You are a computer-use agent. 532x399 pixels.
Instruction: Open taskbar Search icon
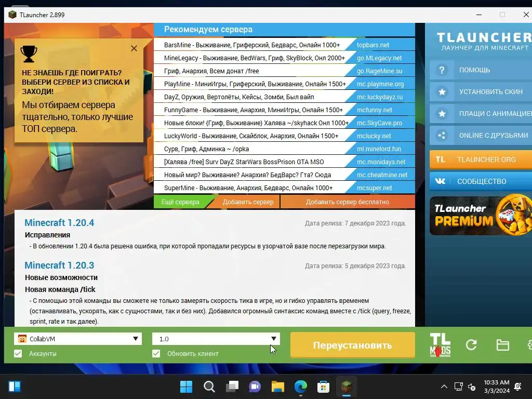click(209, 387)
